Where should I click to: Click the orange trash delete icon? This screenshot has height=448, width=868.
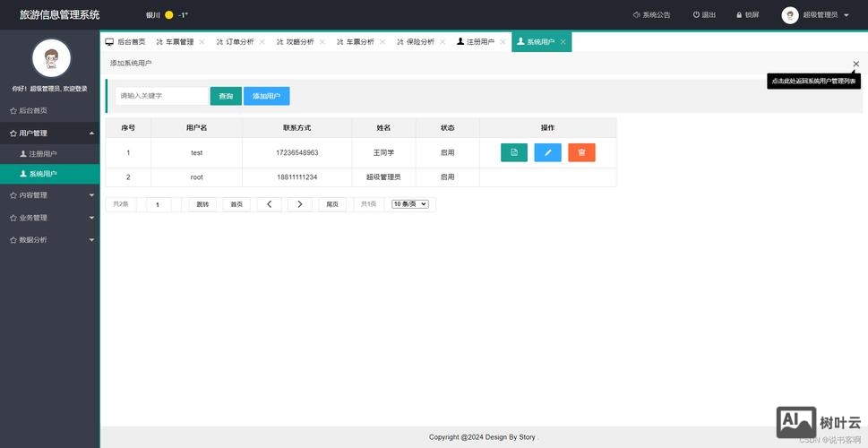(x=581, y=152)
